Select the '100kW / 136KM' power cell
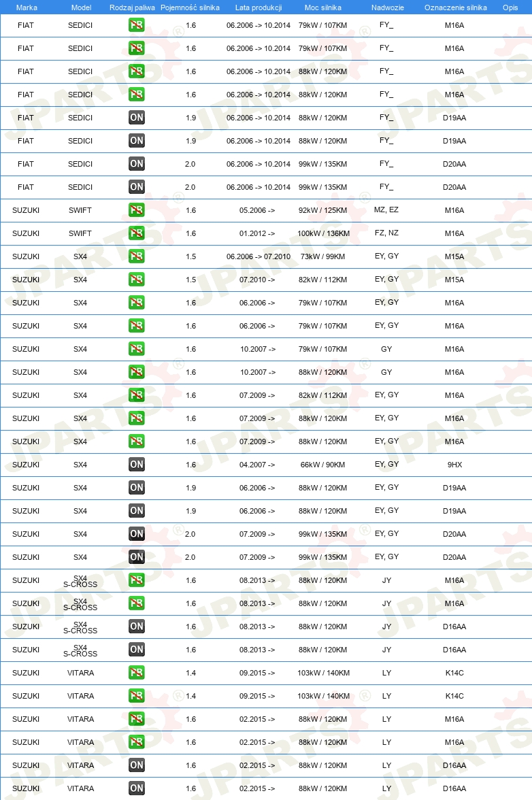Screen dimensions: 532x800 [x=323, y=233]
